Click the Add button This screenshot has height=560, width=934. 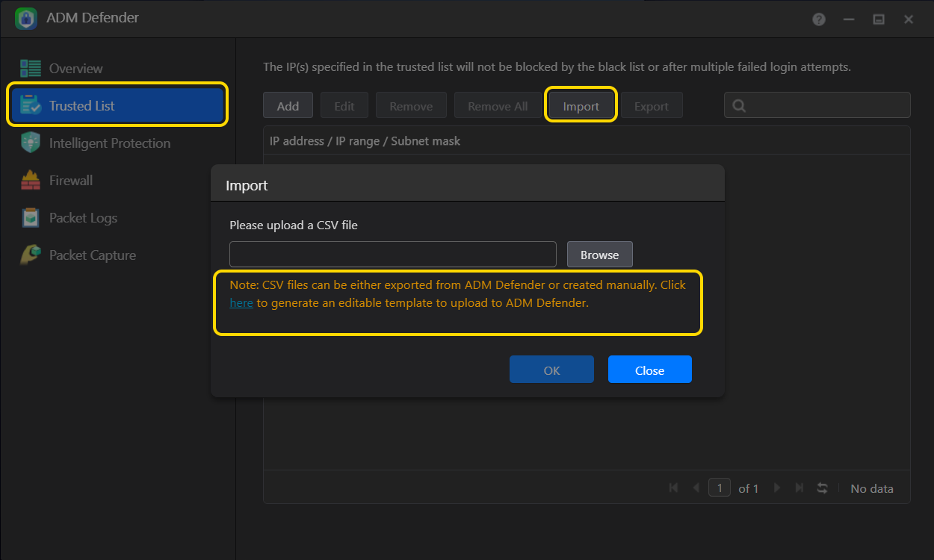[x=288, y=105]
